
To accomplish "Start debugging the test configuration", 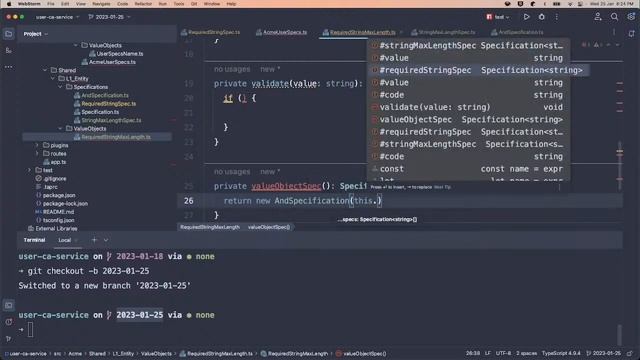I will tap(542, 17).
